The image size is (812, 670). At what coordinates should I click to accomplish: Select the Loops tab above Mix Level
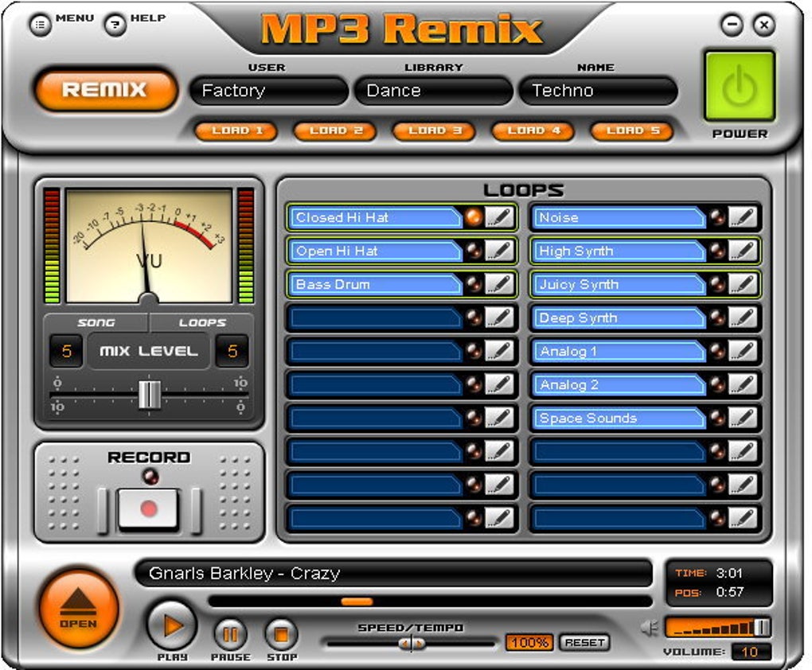pos(202,322)
